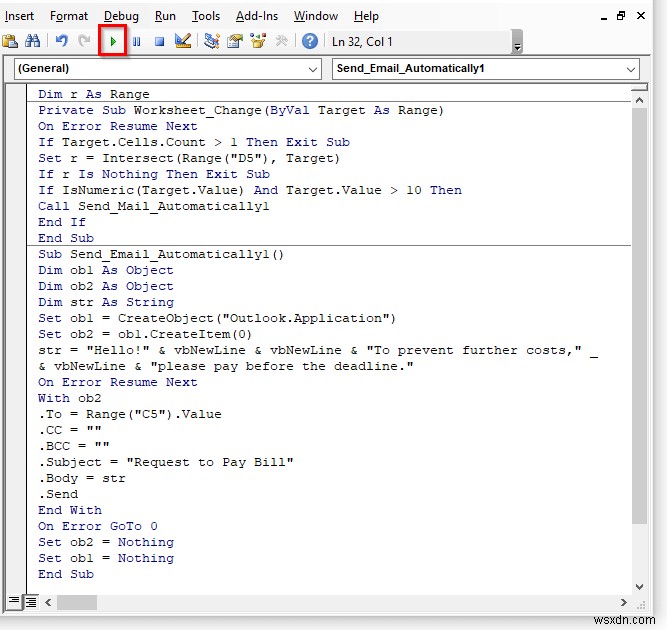Open the Insert menu
This screenshot has width=667, height=630.
tap(19, 16)
